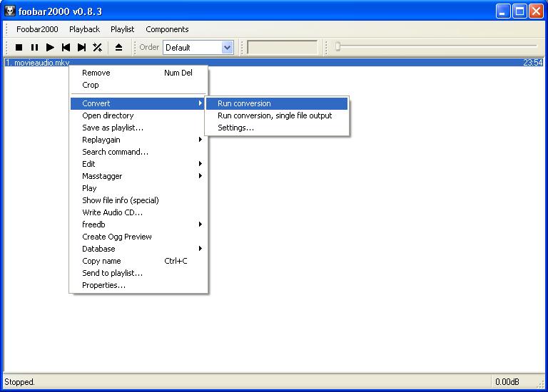Open converter Settings...
548x392 pixels.
point(277,128)
